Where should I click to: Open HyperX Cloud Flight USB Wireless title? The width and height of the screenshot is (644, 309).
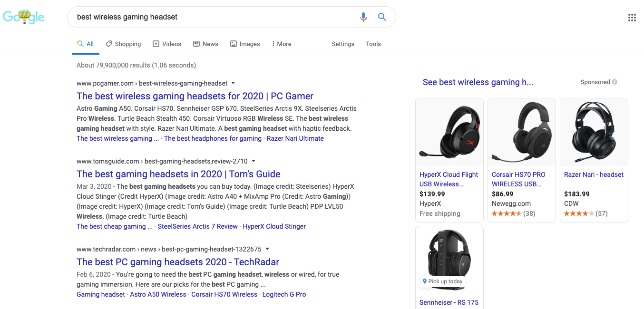449,179
